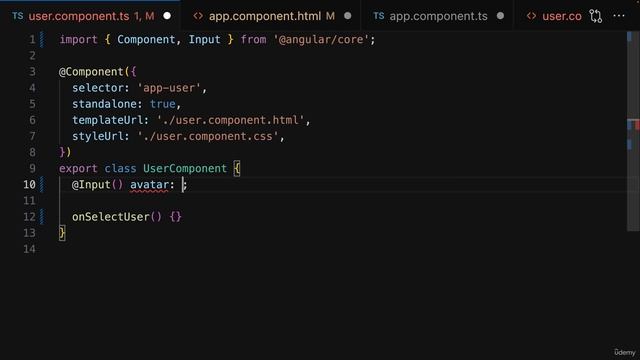Viewport: 640px width, 360px height.
Task: Click unsaved dot on user.component.ts tab
Action: pyautogui.click(x=167, y=16)
